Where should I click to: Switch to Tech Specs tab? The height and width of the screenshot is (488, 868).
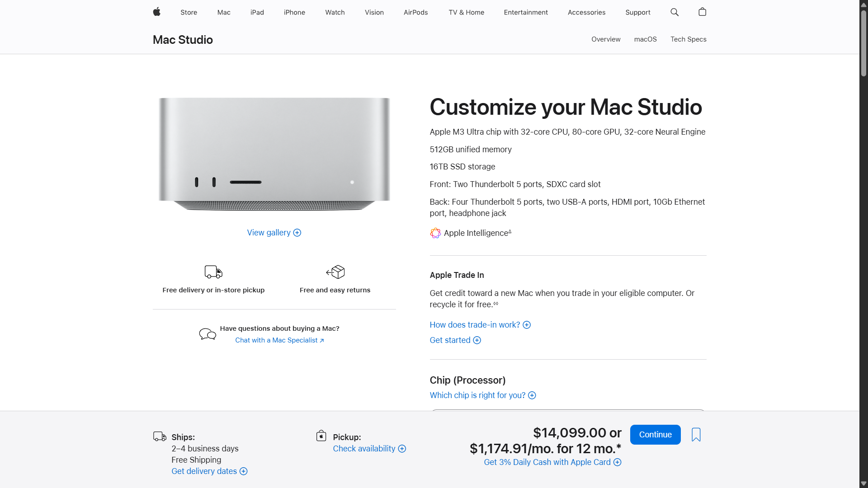click(688, 39)
